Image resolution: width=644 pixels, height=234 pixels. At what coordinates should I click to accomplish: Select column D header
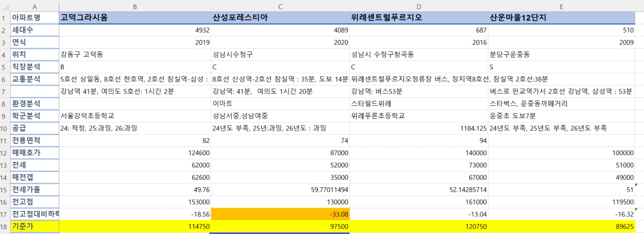pos(418,6)
